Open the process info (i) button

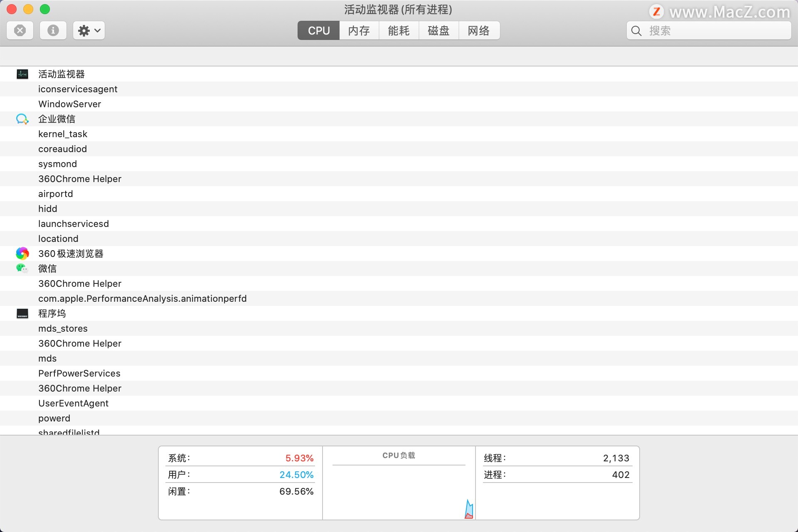tap(53, 30)
